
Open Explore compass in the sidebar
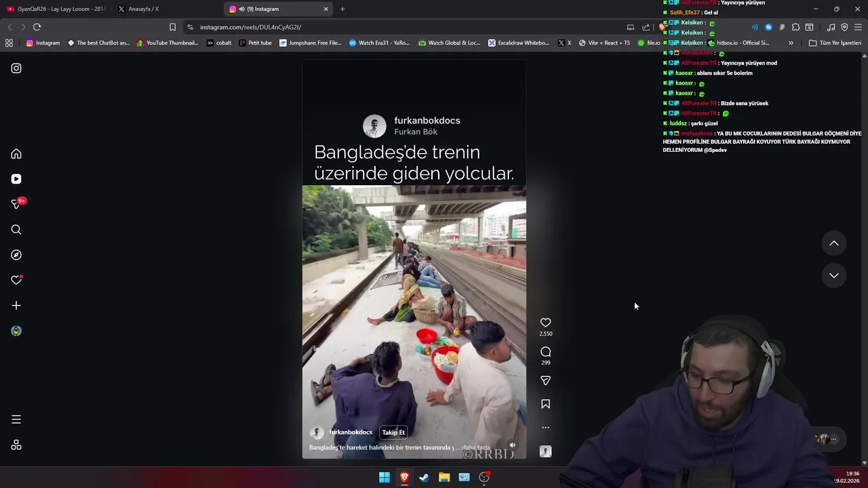[16, 255]
